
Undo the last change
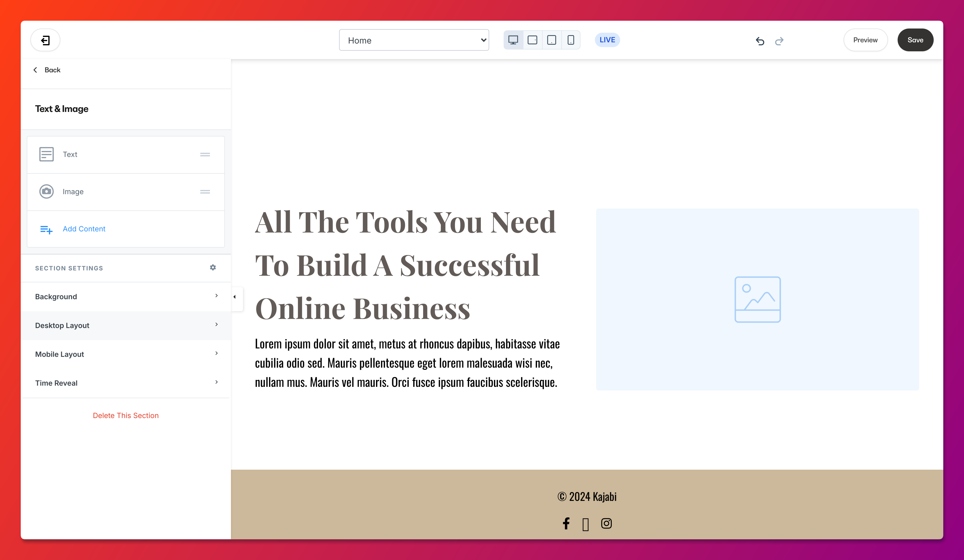click(760, 41)
